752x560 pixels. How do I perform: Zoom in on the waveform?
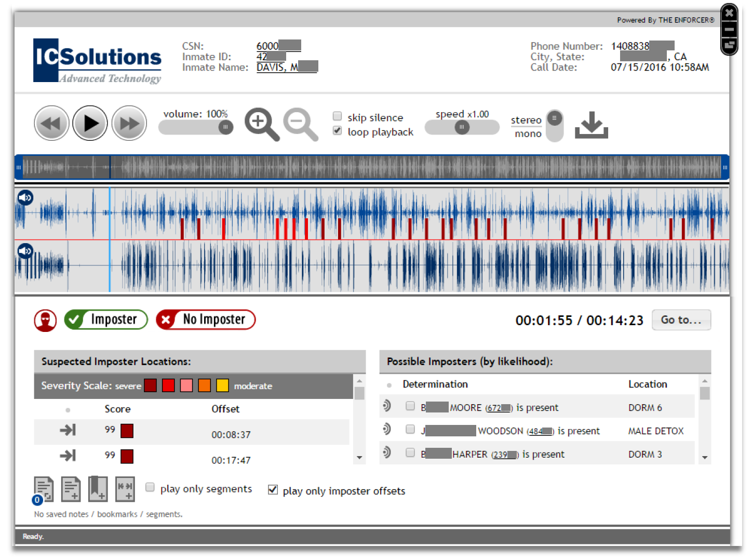[262, 124]
